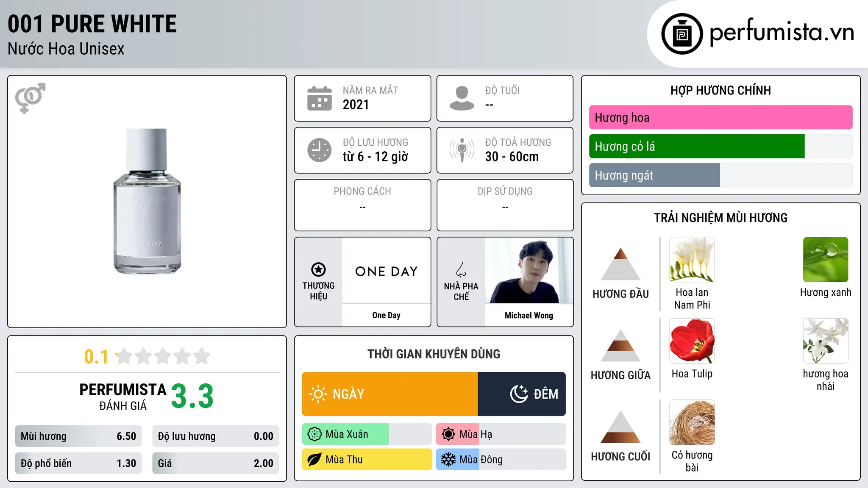Select the Ngày usage time bar
This screenshot has width=868, height=488.
390,394
